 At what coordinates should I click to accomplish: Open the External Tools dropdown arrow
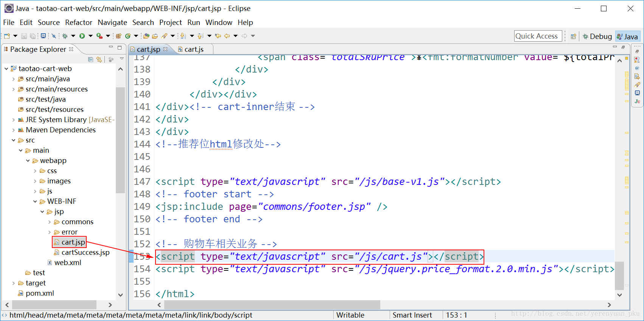pos(108,36)
